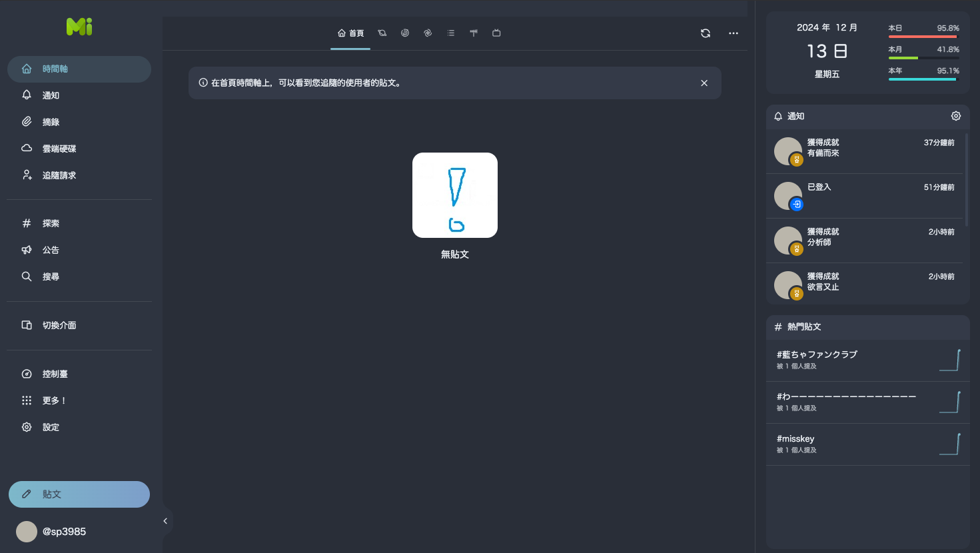Open the lists timeline icon
This screenshot has height=553, width=980.
coord(451,33)
